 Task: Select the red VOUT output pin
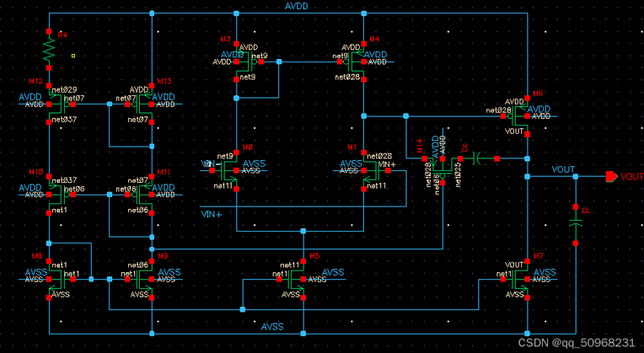click(x=611, y=177)
